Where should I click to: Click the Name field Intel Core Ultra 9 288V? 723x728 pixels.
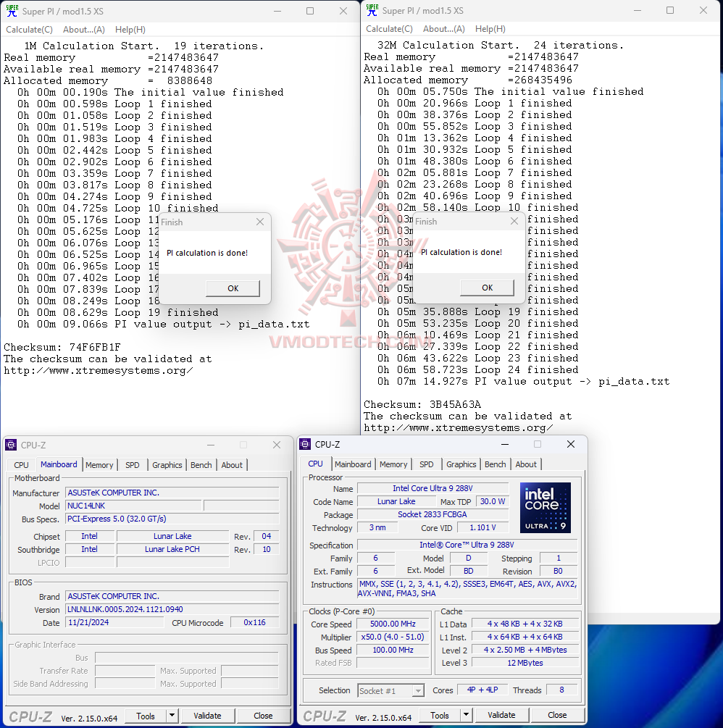tap(432, 488)
